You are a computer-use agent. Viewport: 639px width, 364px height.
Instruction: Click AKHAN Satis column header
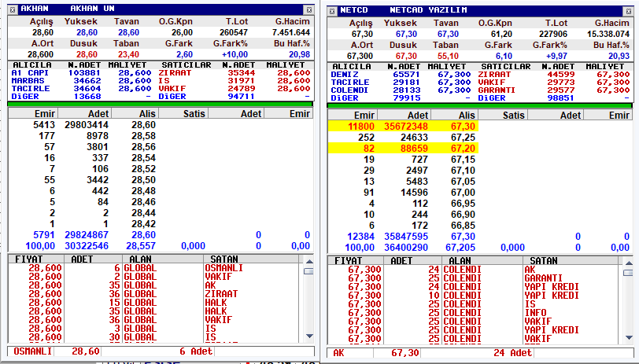tap(183, 113)
